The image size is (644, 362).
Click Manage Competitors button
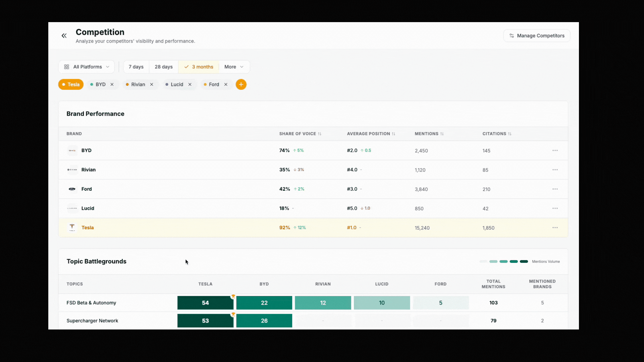click(x=537, y=36)
